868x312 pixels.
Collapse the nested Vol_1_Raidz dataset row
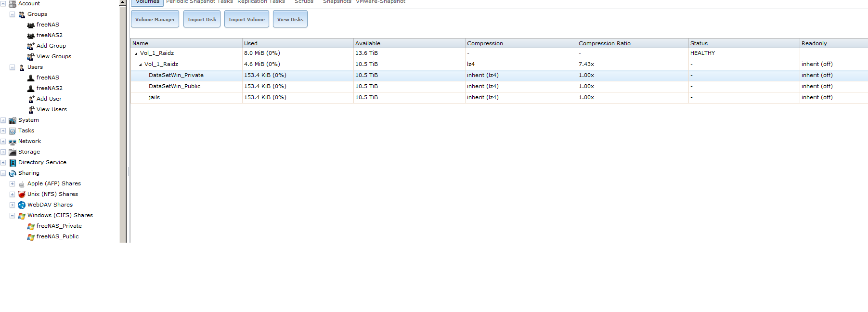coord(140,65)
